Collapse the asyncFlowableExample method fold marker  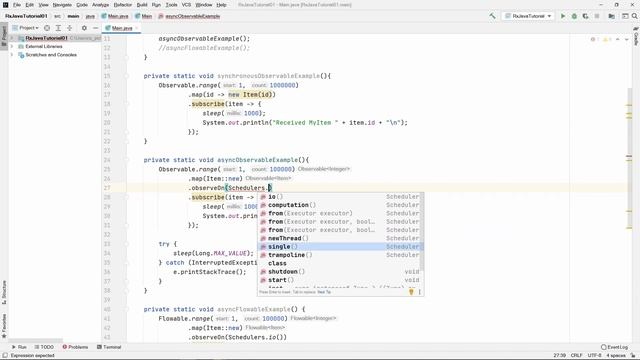[127, 309]
